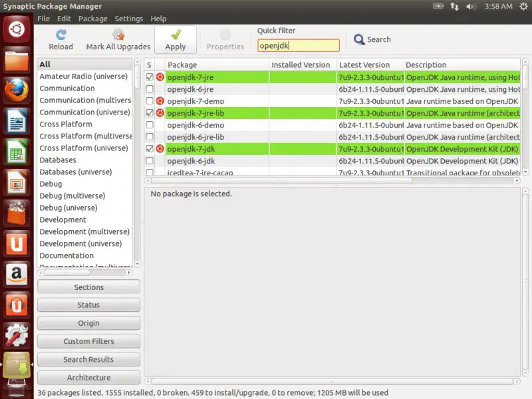The width and height of the screenshot is (532, 399).
Task: Click the Synaptic launcher icon
Action: click(16, 365)
